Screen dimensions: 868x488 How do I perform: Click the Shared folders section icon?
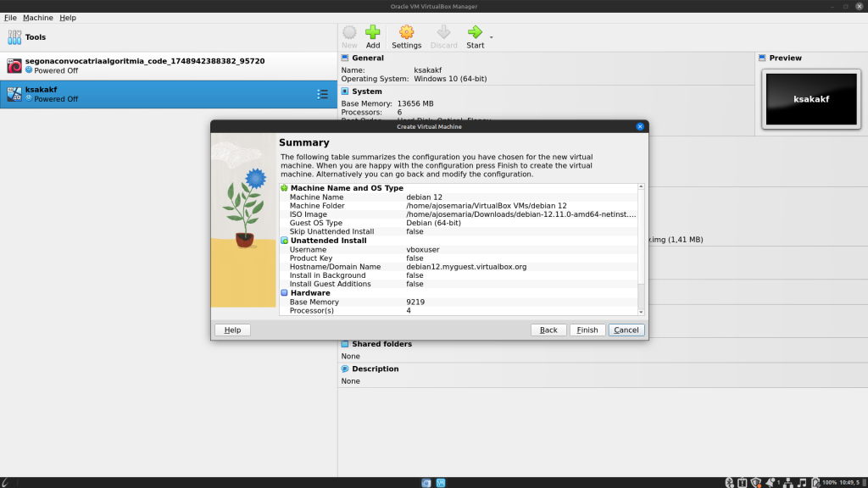(x=345, y=344)
